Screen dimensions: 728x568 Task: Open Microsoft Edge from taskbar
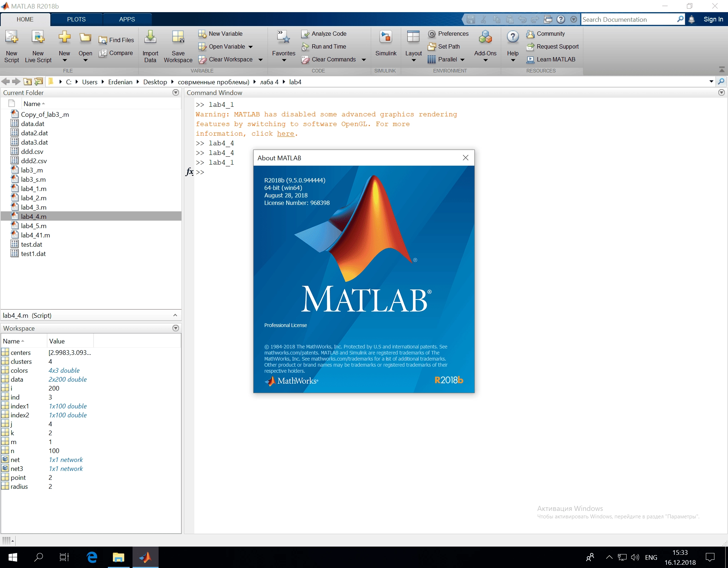(92, 557)
